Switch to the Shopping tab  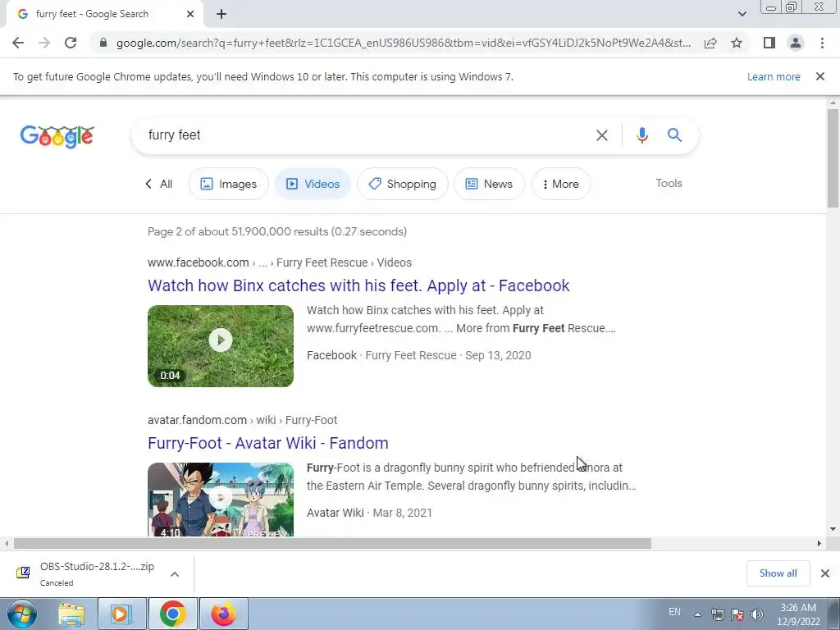click(x=402, y=184)
